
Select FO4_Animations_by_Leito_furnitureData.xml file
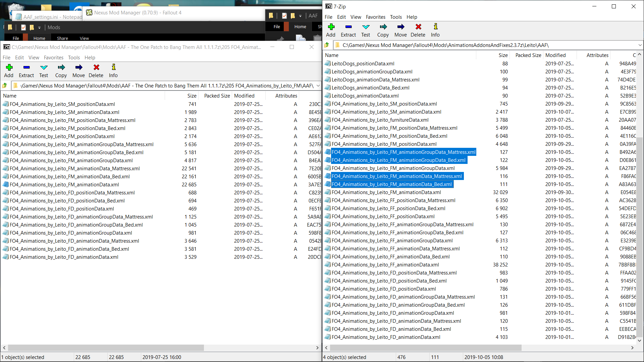click(x=380, y=120)
